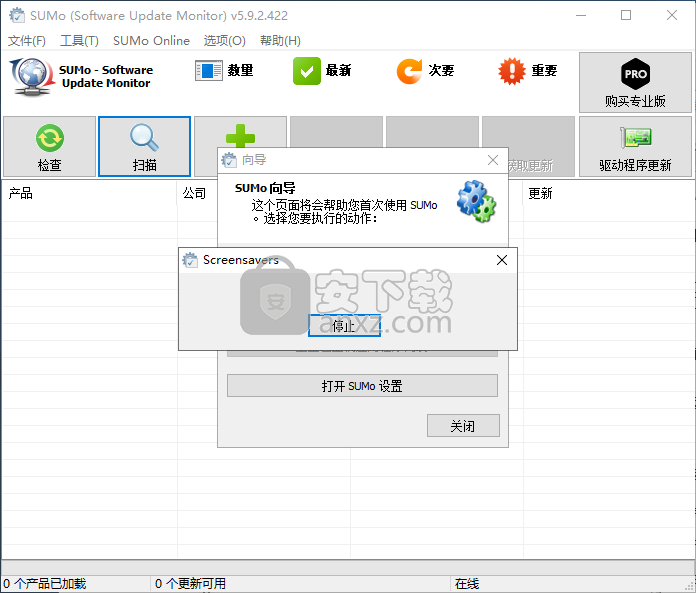Click 打开 SUMo 设置 button

coord(362,386)
